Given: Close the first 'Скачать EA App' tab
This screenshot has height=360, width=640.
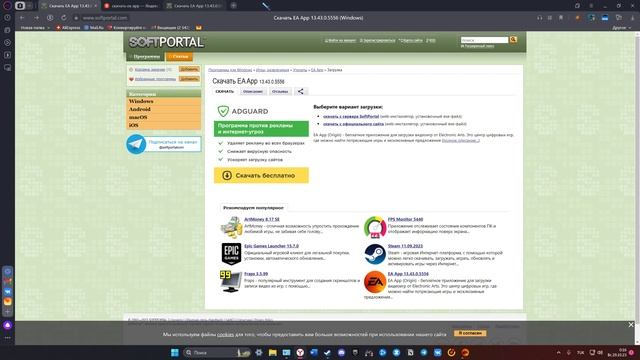Looking at the screenshot, I should [96, 6].
